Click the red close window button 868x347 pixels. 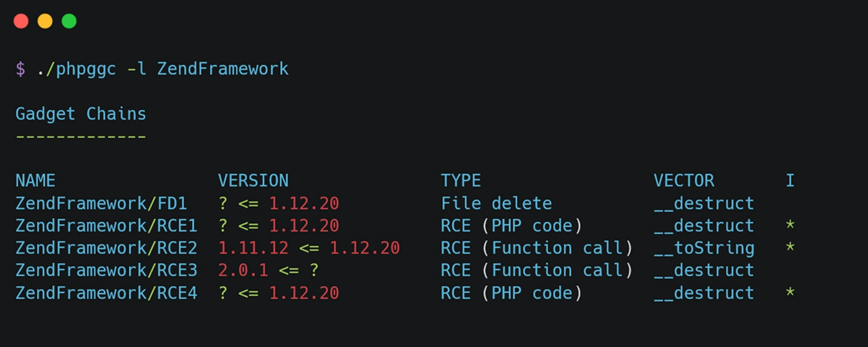pos(21,21)
